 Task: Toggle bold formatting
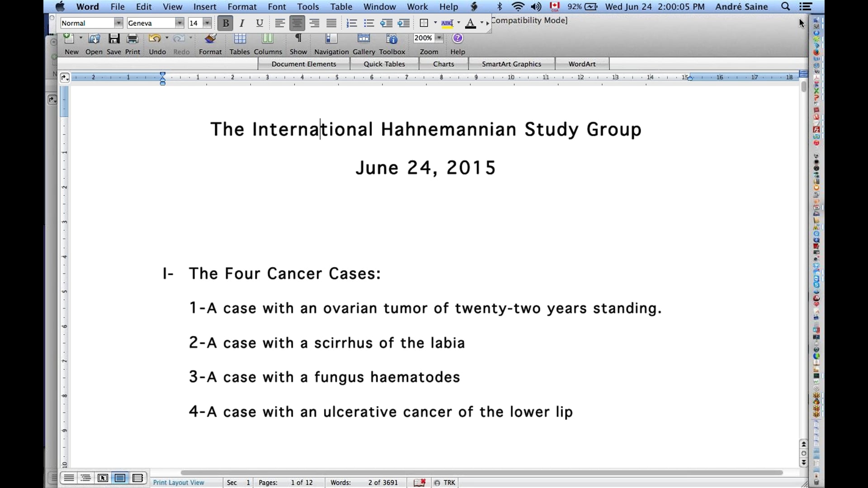(225, 23)
